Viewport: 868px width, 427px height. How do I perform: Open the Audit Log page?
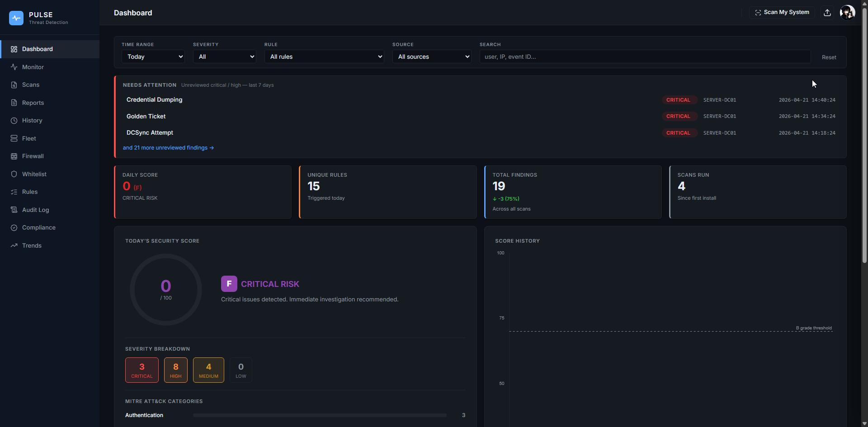click(x=50, y=210)
